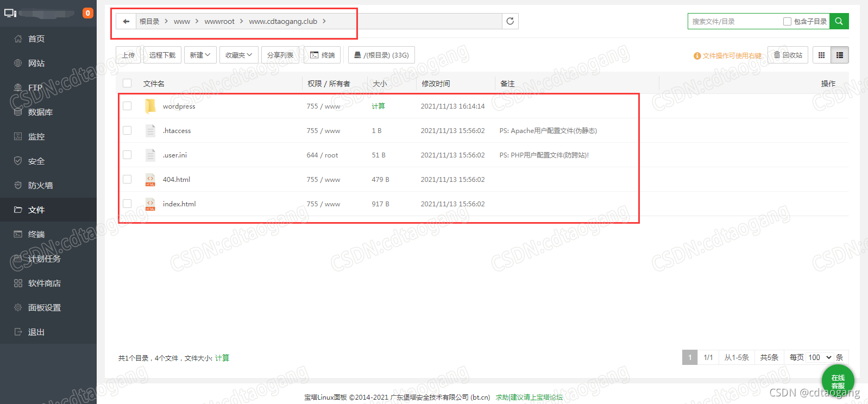Open online support 在线客服 bubble
This screenshot has height=404, width=868.
click(x=838, y=381)
